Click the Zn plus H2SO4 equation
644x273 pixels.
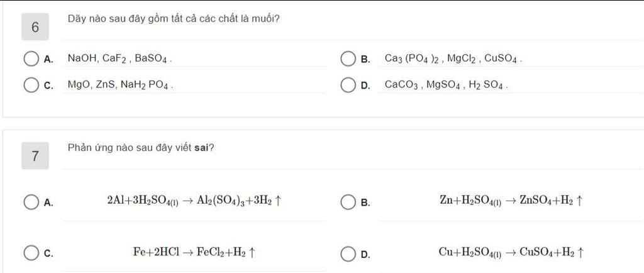point(511,201)
